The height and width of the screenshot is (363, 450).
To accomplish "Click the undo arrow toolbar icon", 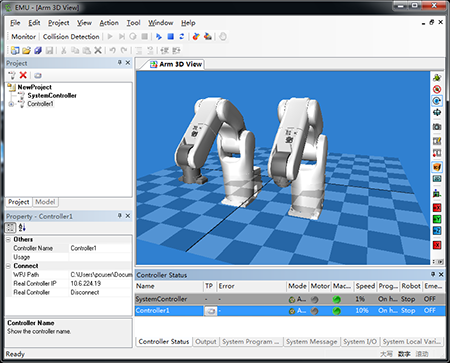I will coord(113,50).
